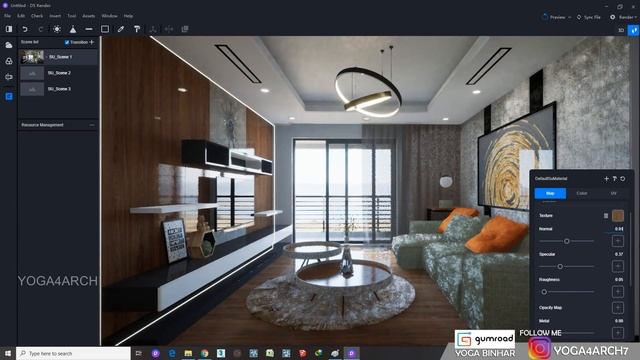Image resolution: width=640 pixels, height=360 pixels.
Task: Click the Specular slider handle
Action: coord(560,267)
